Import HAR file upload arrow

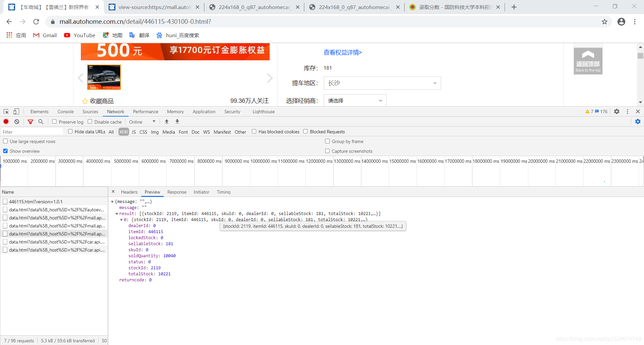[167, 122]
